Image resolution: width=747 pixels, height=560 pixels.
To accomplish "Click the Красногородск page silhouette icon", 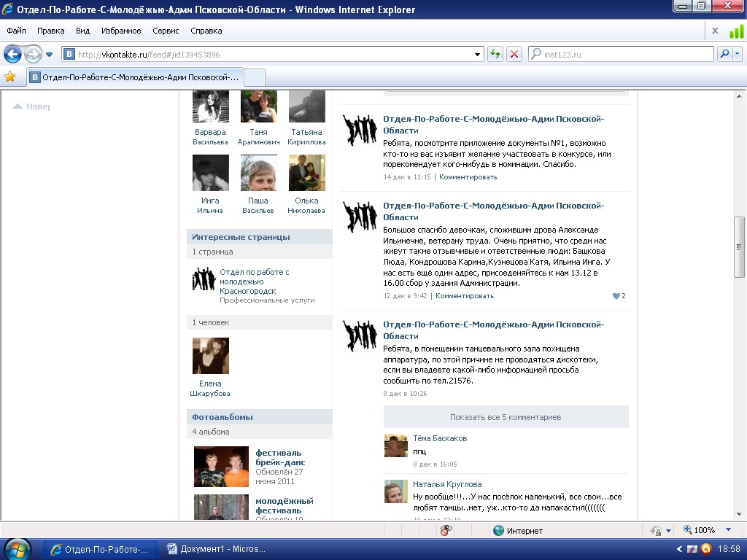I will click(204, 279).
